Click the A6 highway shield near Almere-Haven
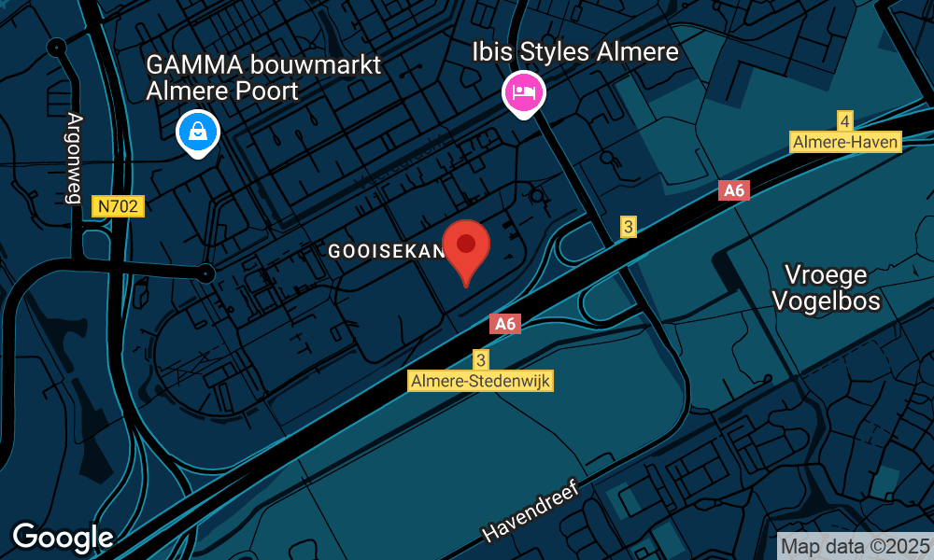The image size is (934, 560). click(734, 190)
